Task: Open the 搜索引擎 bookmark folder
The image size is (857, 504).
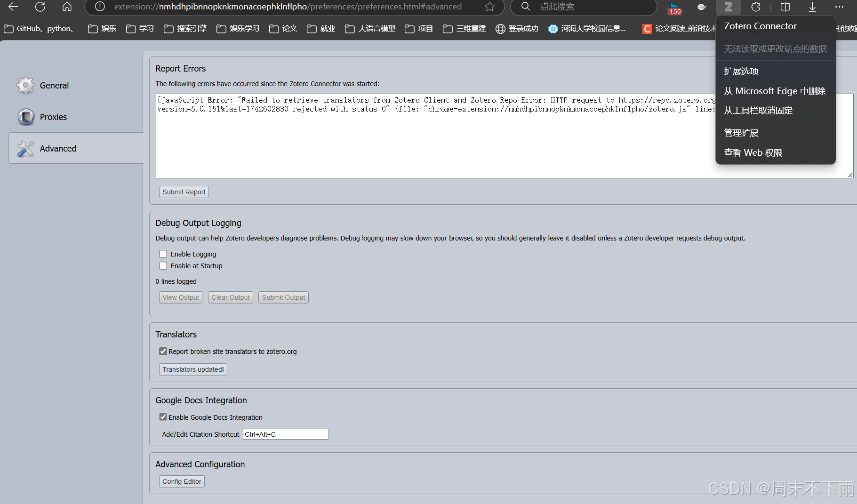Action: tap(185, 29)
